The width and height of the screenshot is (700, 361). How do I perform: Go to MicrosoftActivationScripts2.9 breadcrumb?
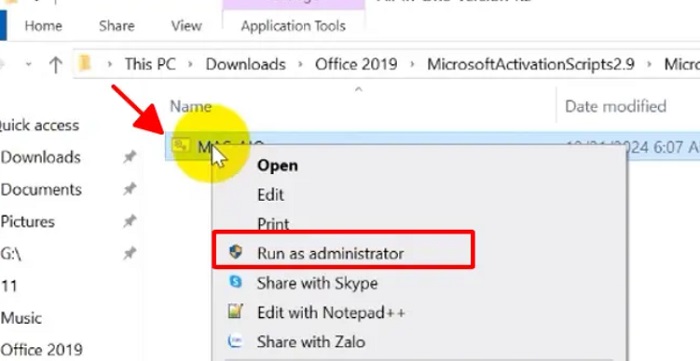pos(530,64)
